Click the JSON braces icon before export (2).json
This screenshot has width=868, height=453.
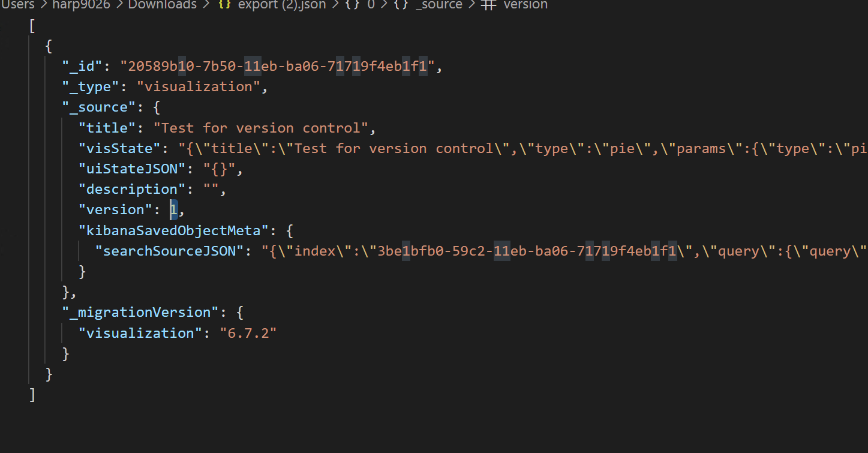pos(224,5)
